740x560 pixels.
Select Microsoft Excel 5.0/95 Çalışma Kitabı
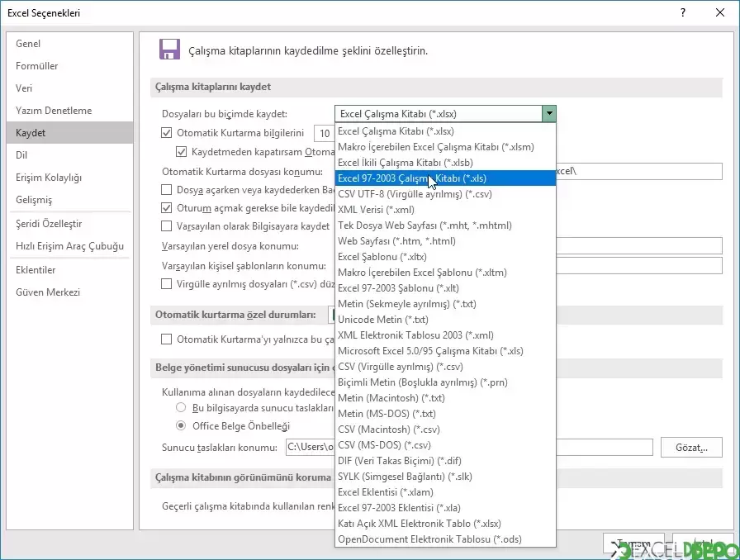click(x=445, y=351)
